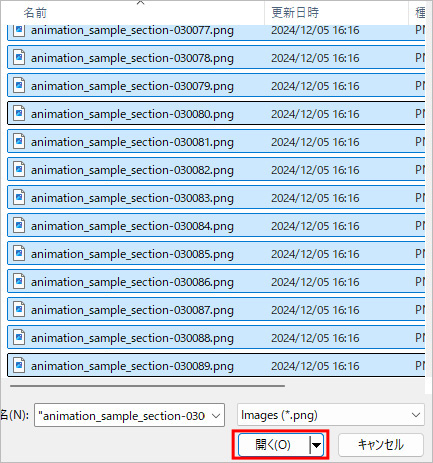Select animation_sample_section-030084.png file row

(x=216, y=226)
